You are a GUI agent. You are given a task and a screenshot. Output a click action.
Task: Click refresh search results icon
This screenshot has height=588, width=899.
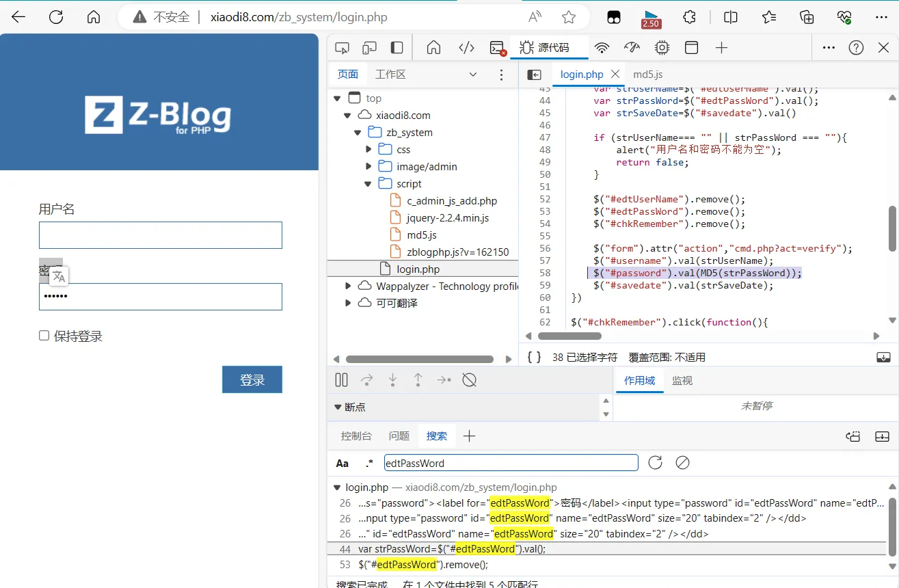click(x=655, y=463)
